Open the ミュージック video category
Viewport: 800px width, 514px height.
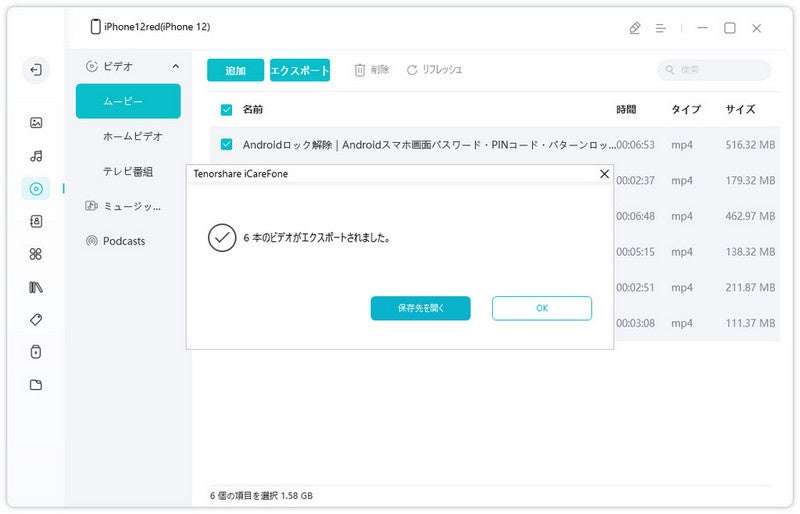(123, 206)
